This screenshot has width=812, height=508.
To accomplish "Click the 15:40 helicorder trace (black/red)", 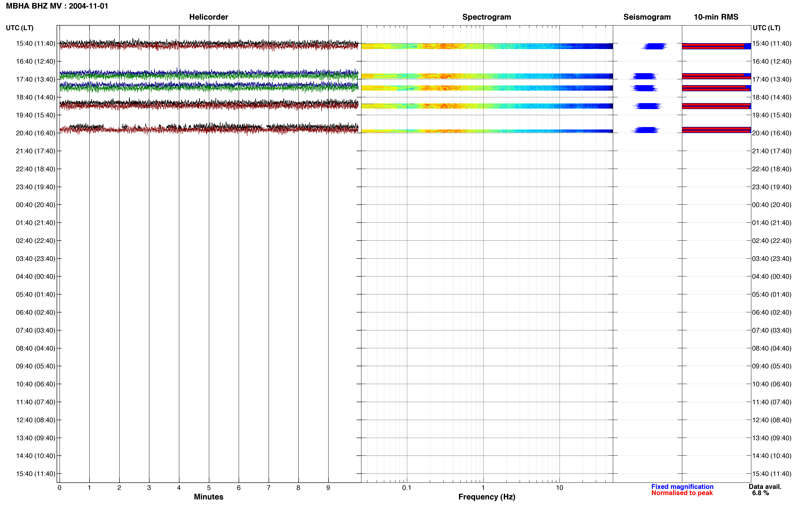I will coord(209,45).
